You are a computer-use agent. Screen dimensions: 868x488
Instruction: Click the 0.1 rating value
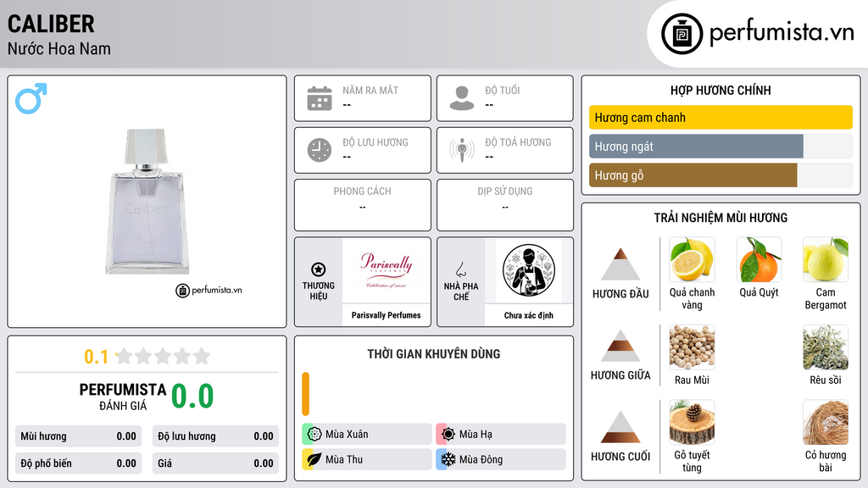(97, 357)
